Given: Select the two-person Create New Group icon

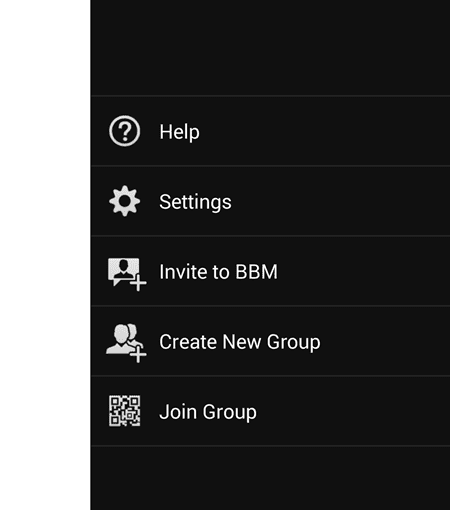Looking at the screenshot, I should click(x=126, y=343).
